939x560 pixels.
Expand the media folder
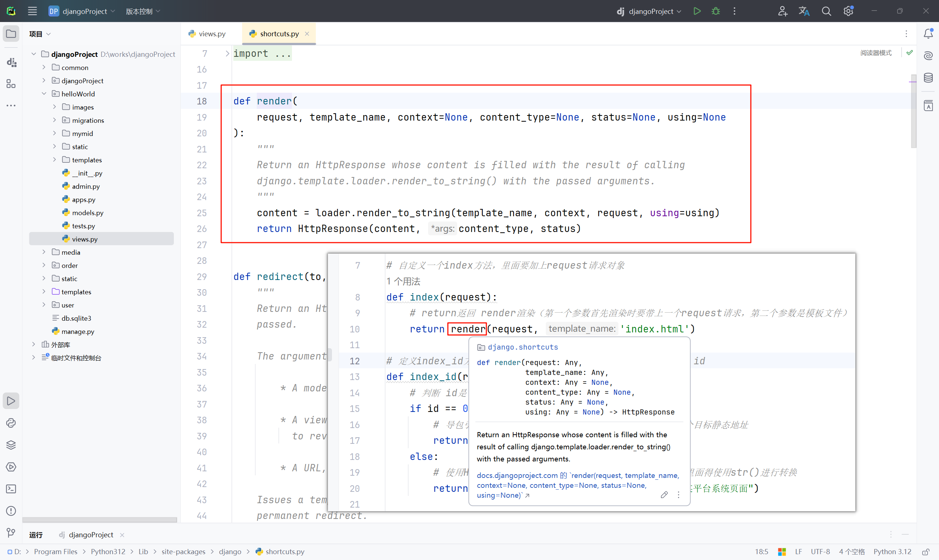(x=44, y=252)
